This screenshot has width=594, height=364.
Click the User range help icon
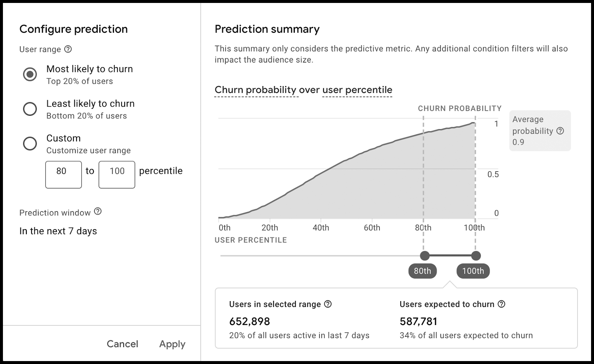68,49
